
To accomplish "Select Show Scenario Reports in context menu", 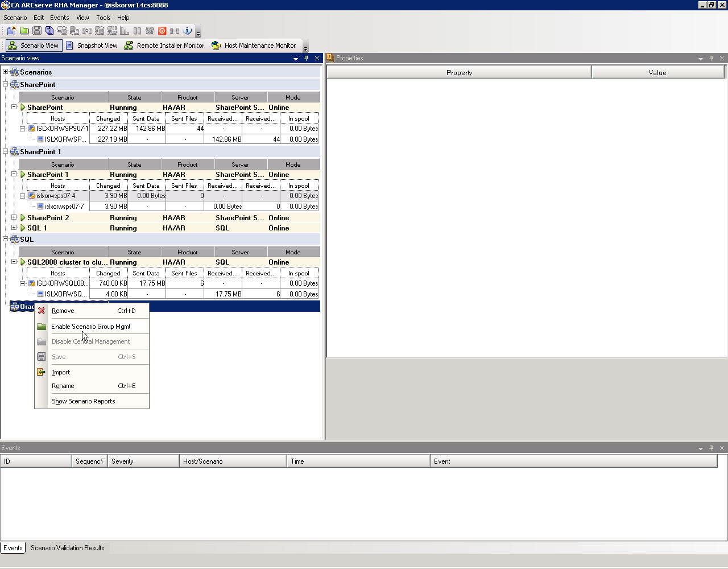I will pyautogui.click(x=83, y=401).
